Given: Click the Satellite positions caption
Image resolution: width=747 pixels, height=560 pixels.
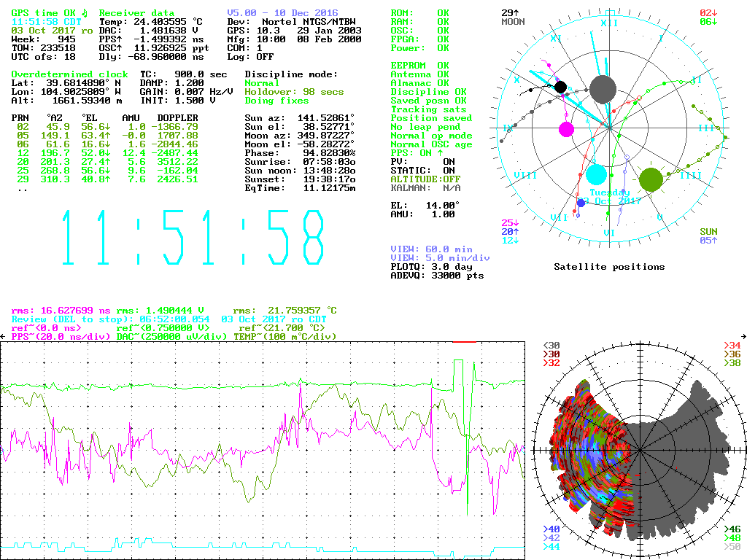Looking at the screenshot, I should click(x=609, y=267).
